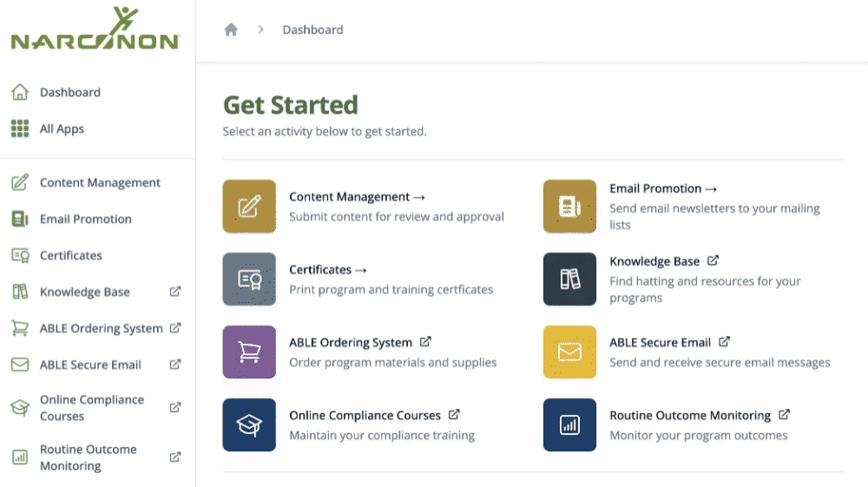This screenshot has height=487, width=868.
Task: Click the sidebar Email Promotion newsletter icon
Action: (x=20, y=219)
